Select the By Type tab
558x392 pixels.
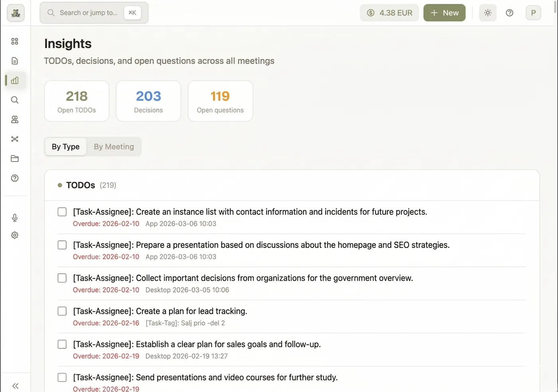pyautogui.click(x=65, y=147)
